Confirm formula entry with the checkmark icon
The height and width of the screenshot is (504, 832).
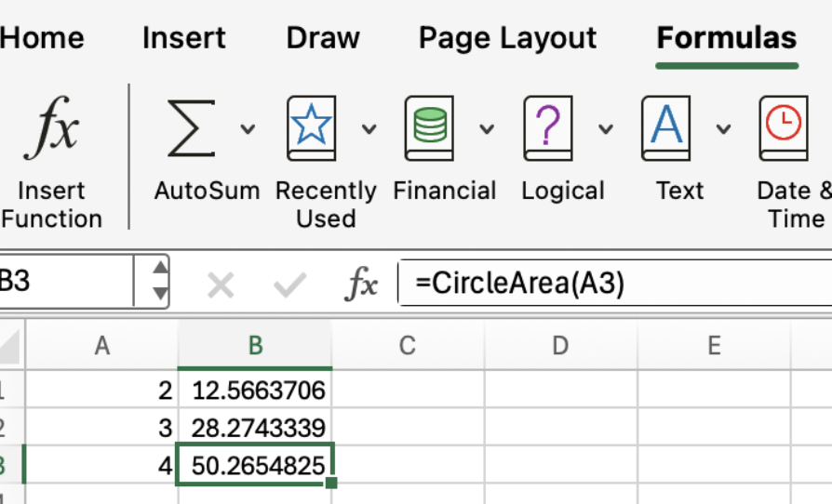tap(289, 285)
